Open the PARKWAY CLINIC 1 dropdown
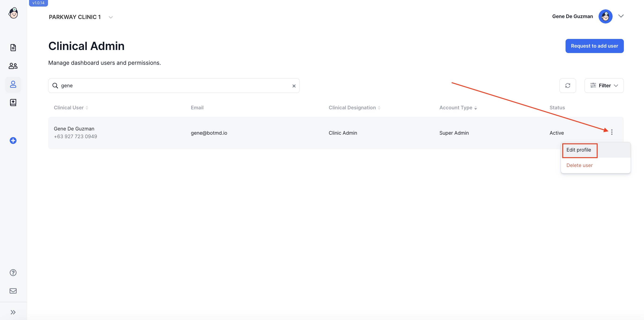The width and height of the screenshot is (644, 320). tap(111, 17)
